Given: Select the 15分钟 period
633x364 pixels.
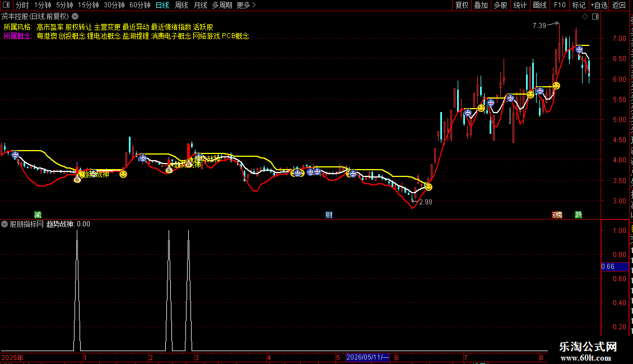Looking at the screenshot, I should coord(89,5).
